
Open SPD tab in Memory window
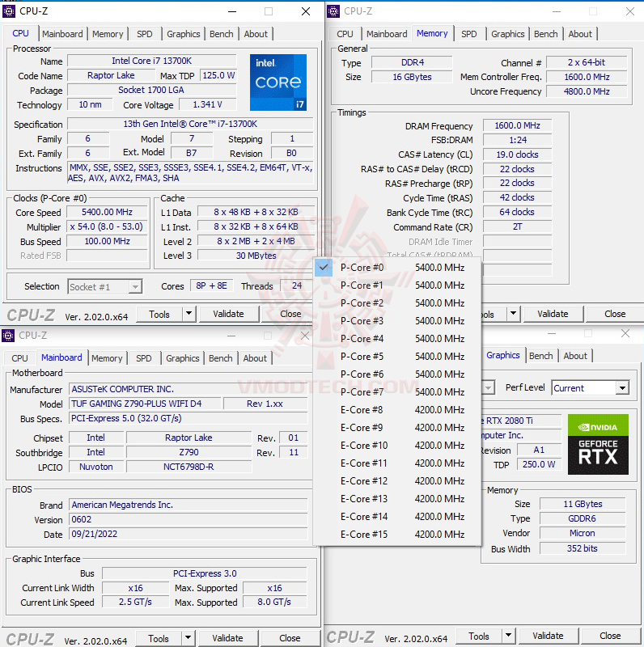pos(469,34)
